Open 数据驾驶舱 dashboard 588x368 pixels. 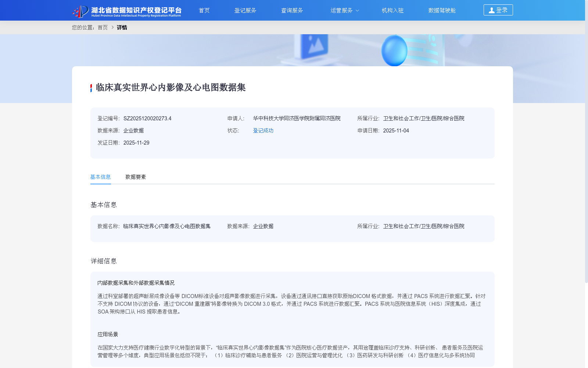442,10
